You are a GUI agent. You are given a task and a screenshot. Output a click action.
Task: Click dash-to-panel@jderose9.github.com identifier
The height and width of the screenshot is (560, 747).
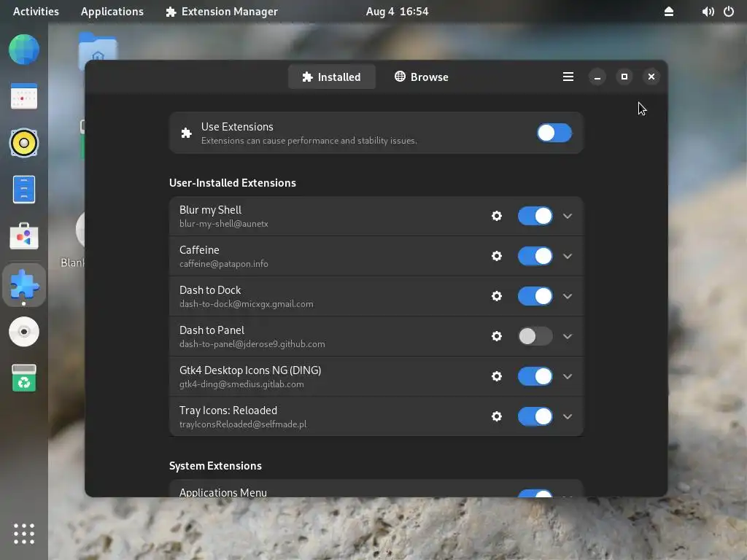click(252, 344)
